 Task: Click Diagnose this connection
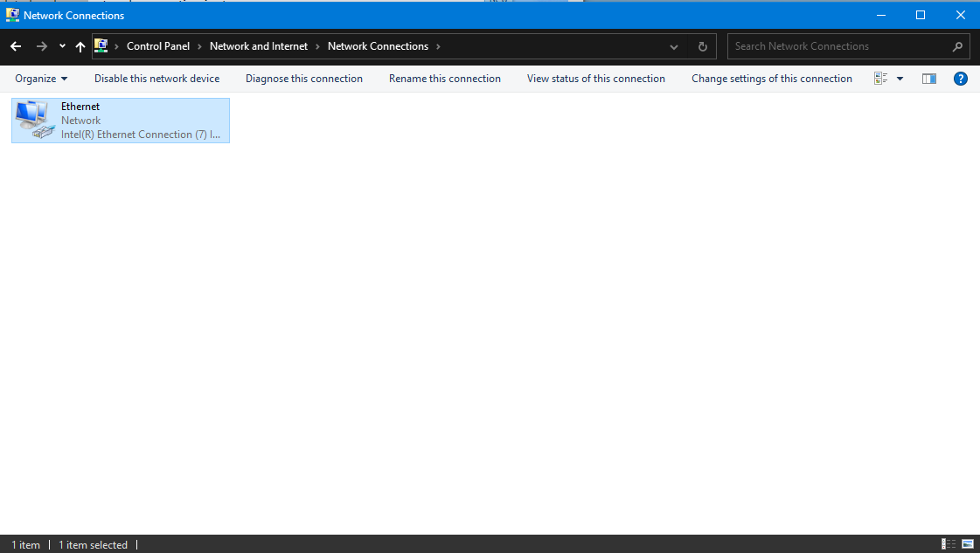[x=304, y=79]
